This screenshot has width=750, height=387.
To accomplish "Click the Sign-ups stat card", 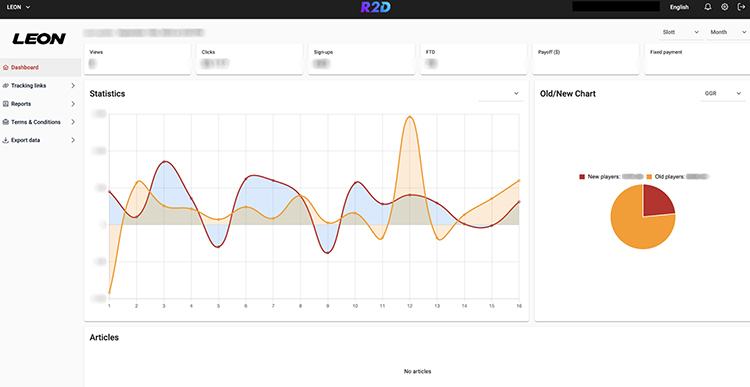I will (x=362, y=59).
